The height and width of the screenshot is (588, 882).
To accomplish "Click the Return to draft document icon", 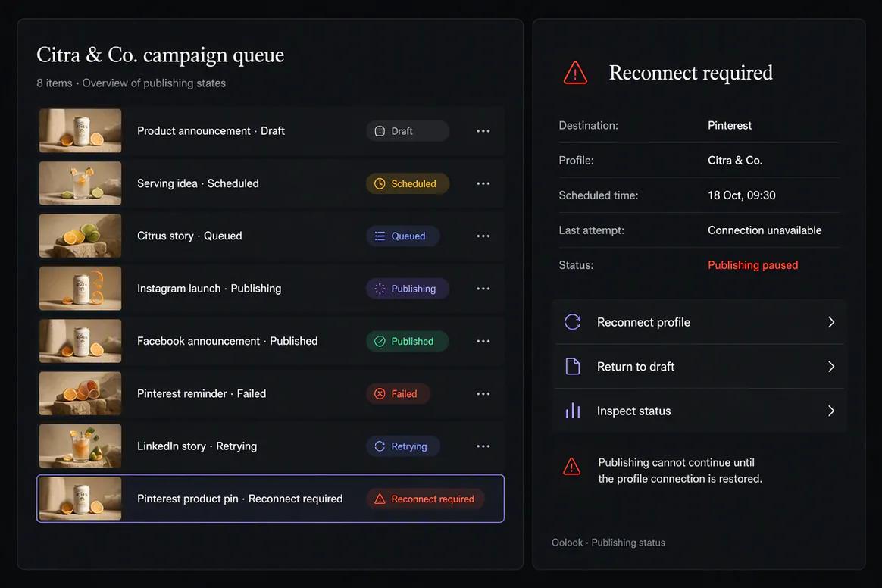I will pos(573,366).
